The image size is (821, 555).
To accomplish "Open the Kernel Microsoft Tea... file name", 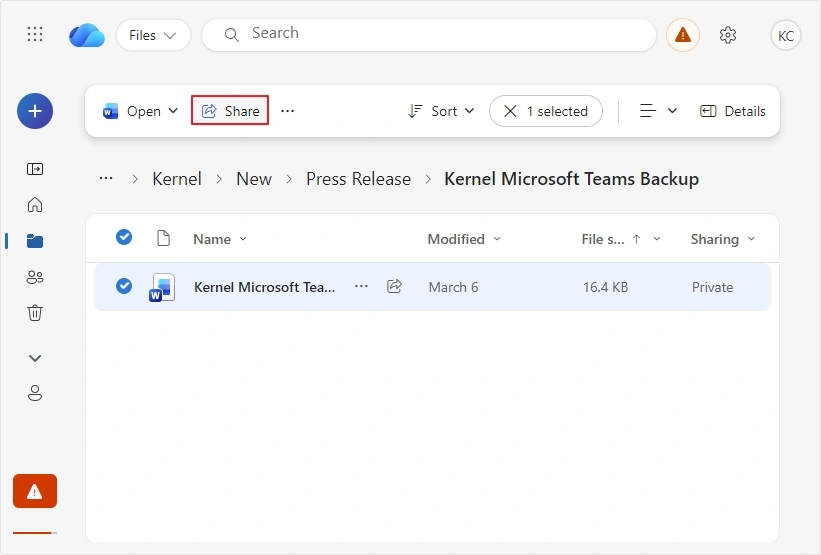I will click(x=264, y=287).
